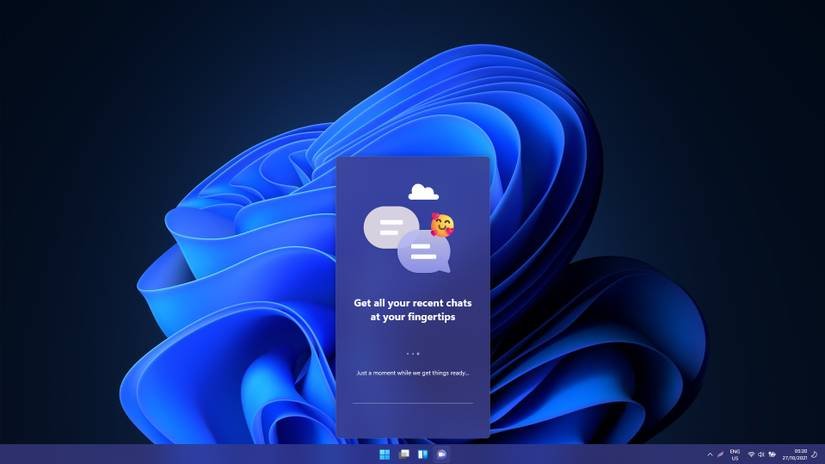
Task: Click 'Just a moment while we get things ready' text
Action: point(413,373)
